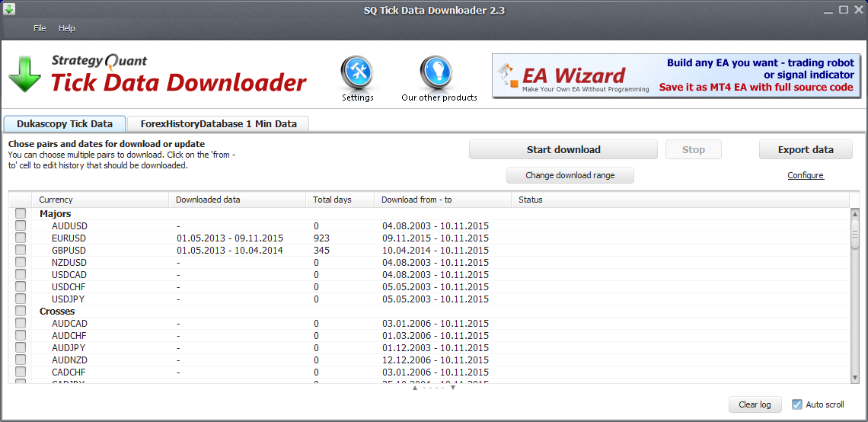The image size is (868, 422).
Task: Click Change download range button
Action: pyautogui.click(x=570, y=175)
